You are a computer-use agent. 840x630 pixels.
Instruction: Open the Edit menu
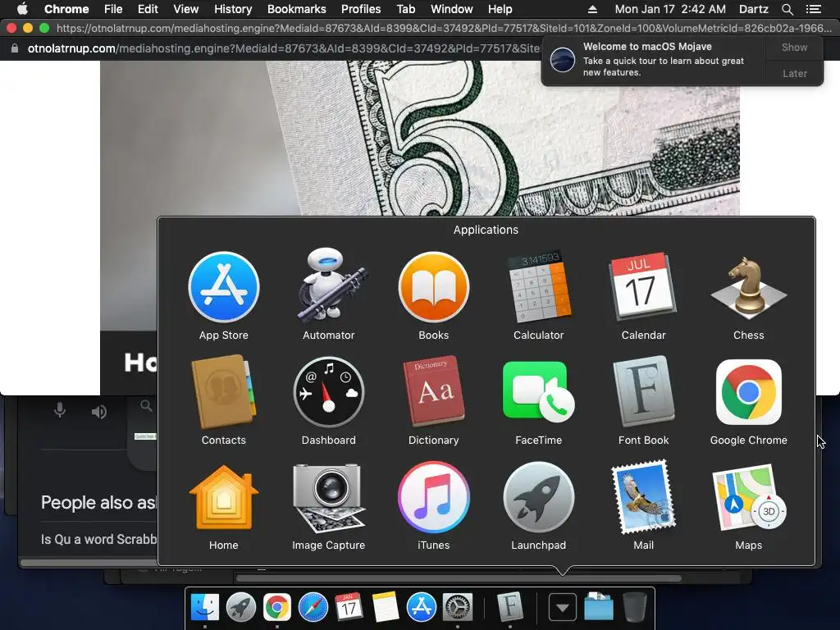point(148,9)
